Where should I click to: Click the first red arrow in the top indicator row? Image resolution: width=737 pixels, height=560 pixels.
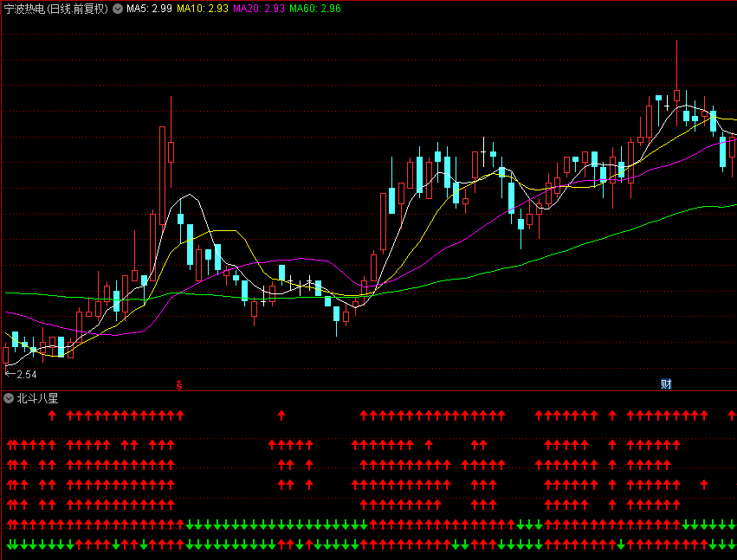coord(51,415)
